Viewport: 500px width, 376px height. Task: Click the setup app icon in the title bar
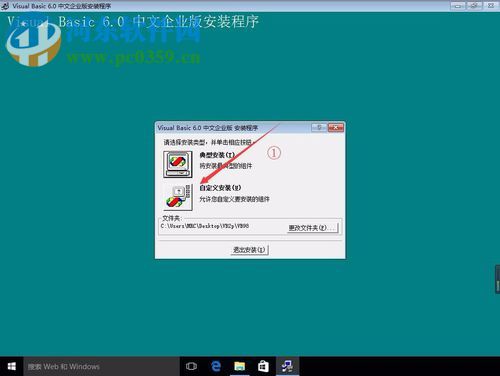[5, 6]
